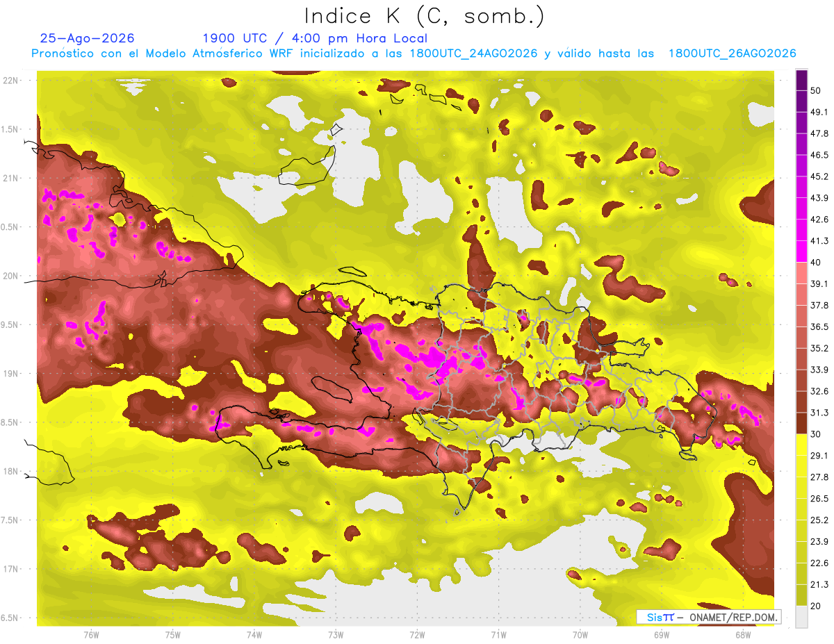Click the colorbar value "42.6"
This screenshot has width=834, height=644.
819,220
